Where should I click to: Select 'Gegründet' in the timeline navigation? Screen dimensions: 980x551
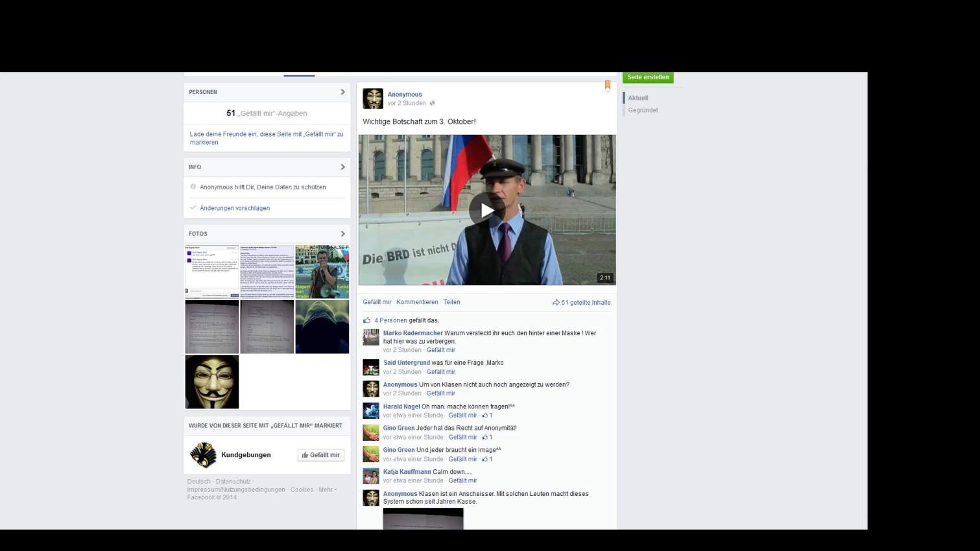click(643, 110)
